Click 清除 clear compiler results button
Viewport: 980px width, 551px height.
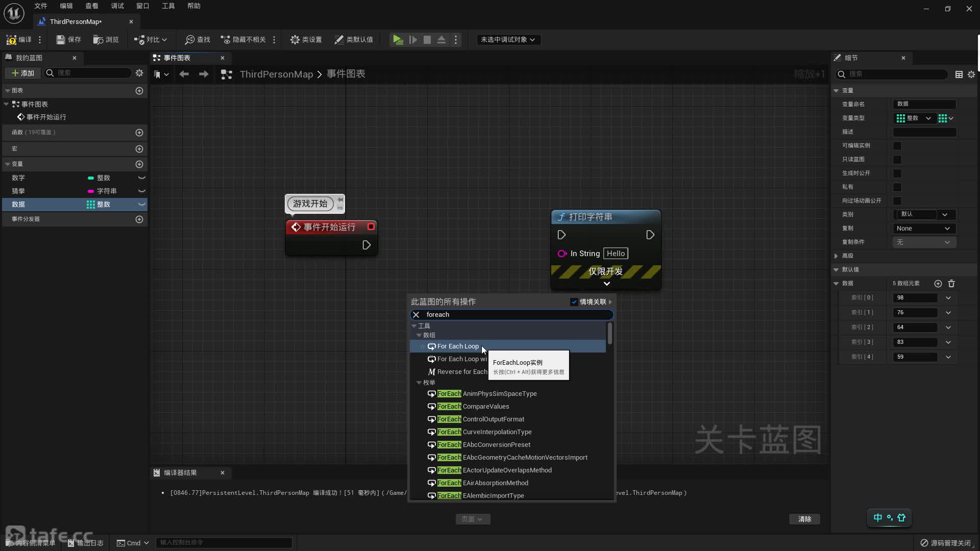tap(804, 519)
